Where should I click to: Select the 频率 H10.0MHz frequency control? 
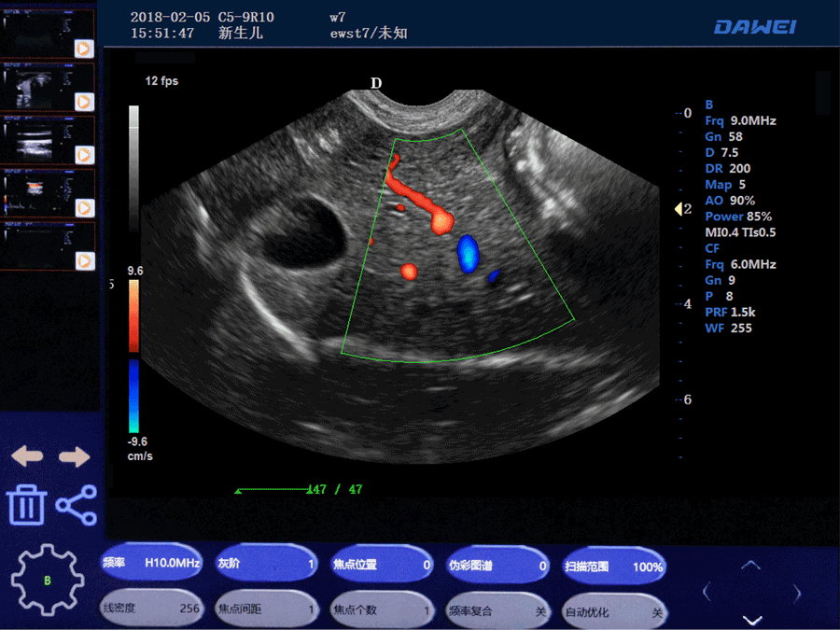pyautogui.click(x=150, y=563)
